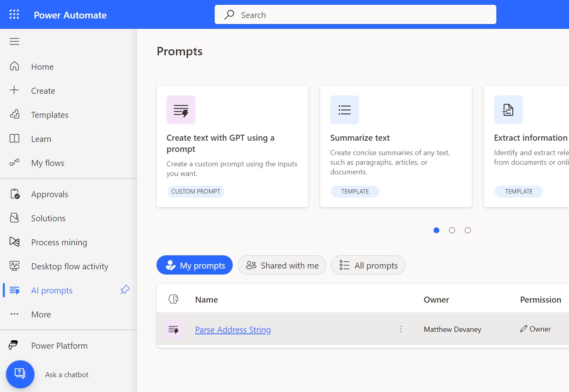The width and height of the screenshot is (569, 392).
Task: Select the My flows icon
Action: coord(14,163)
